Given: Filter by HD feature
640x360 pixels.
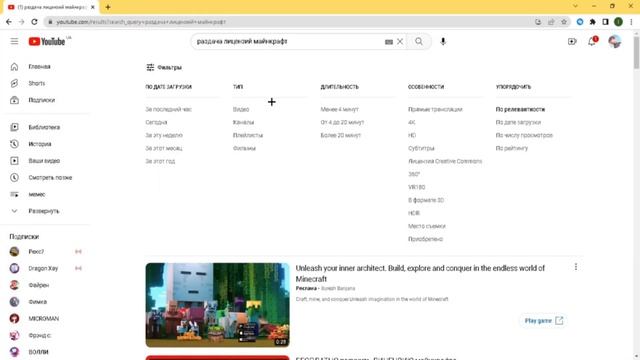Looking at the screenshot, I should tap(412, 136).
